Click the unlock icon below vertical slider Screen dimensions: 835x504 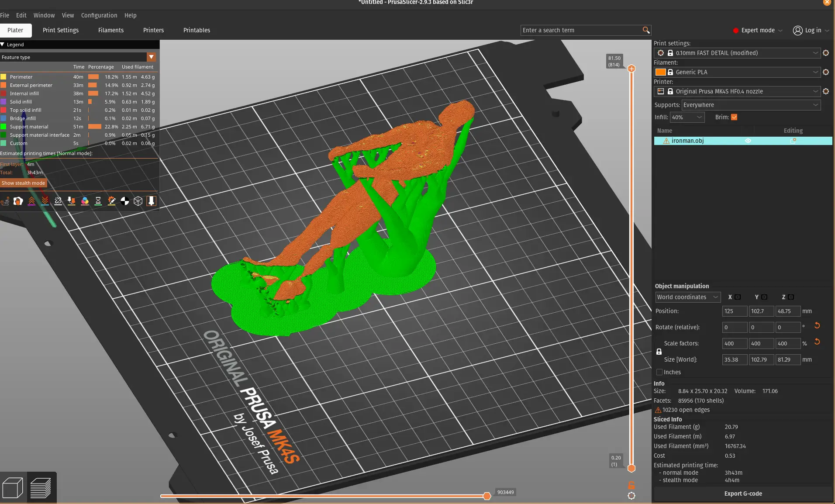(631, 485)
